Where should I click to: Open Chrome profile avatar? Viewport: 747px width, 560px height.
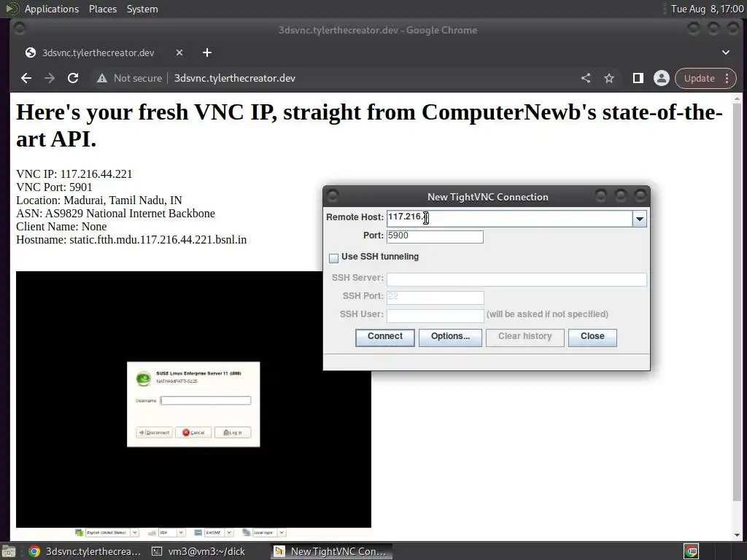pyautogui.click(x=661, y=78)
